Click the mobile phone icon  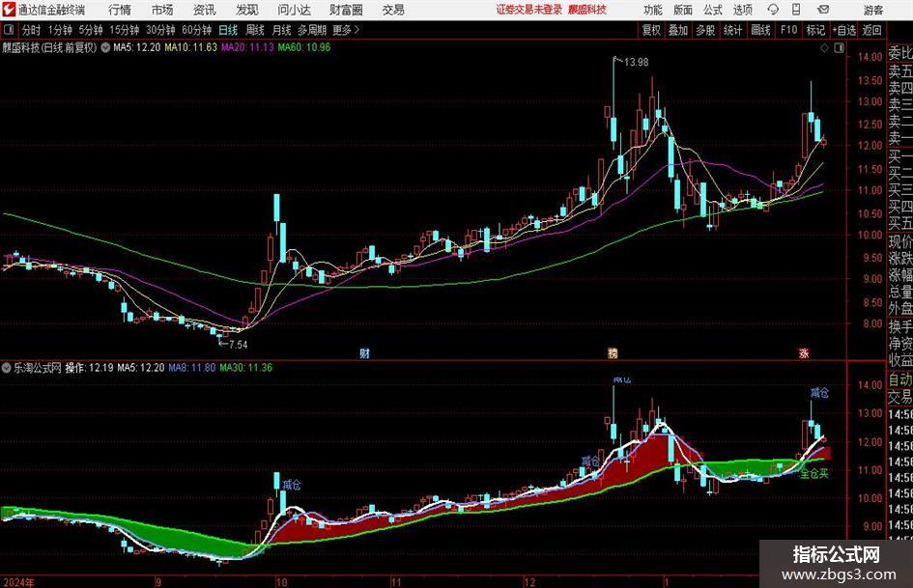pos(796,10)
